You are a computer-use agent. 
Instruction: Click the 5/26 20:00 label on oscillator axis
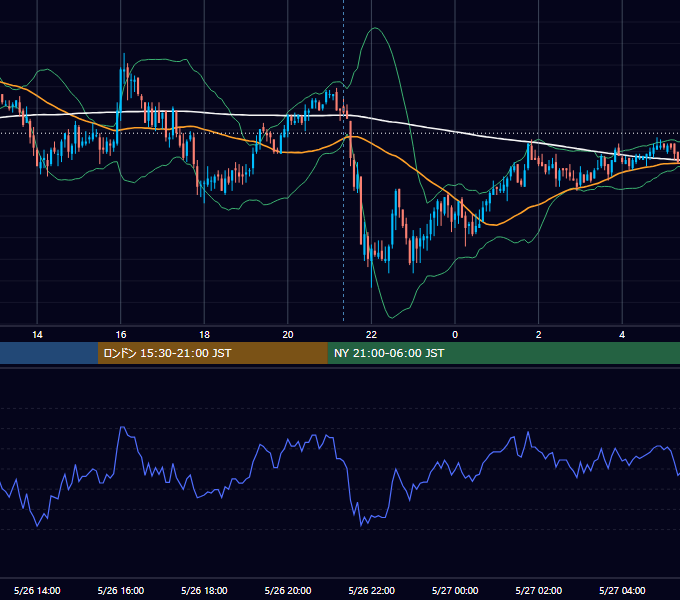point(288,590)
